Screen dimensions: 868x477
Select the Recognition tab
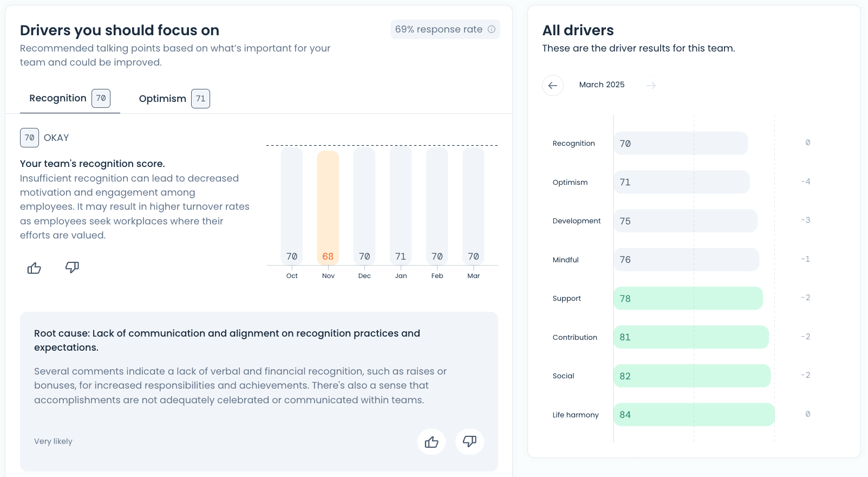pyautogui.click(x=70, y=98)
